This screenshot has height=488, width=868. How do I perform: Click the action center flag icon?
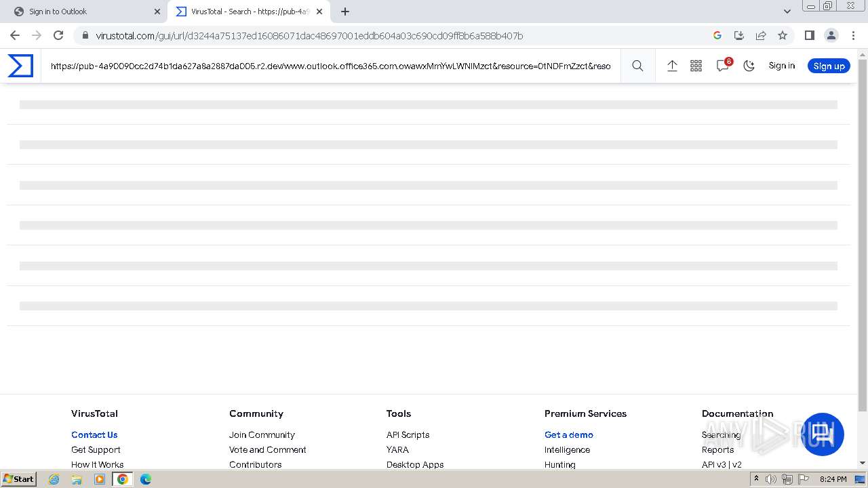pyautogui.click(x=804, y=479)
